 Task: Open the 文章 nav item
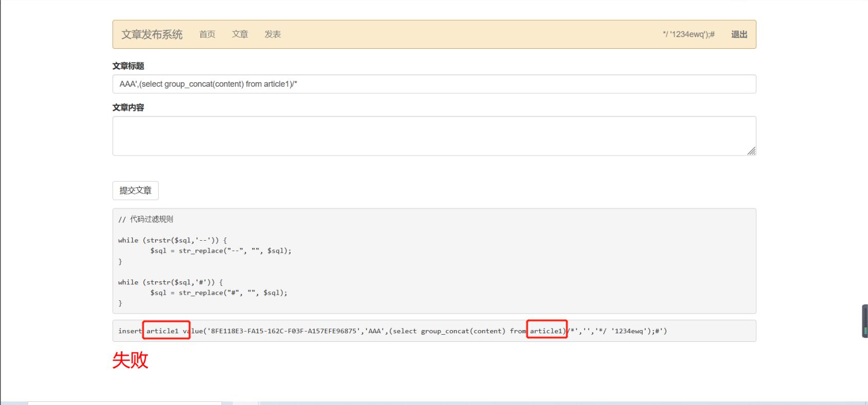click(240, 34)
